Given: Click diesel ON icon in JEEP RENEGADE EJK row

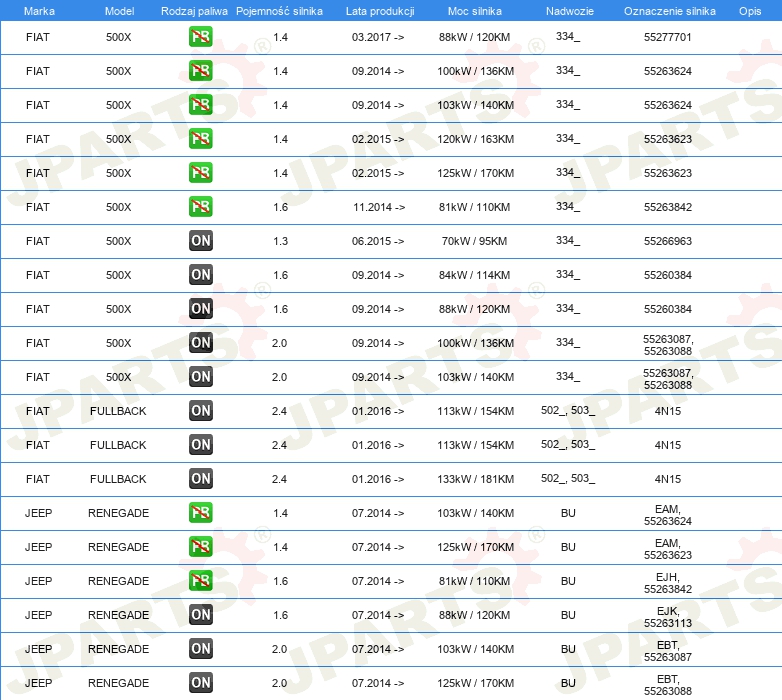Looking at the screenshot, I should pyautogui.click(x=200, y=615).
